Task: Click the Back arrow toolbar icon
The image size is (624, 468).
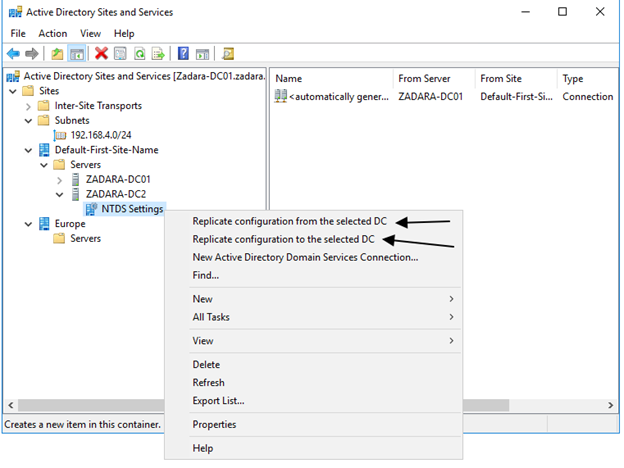Action: pyautogui.click(x=13, y=53)
